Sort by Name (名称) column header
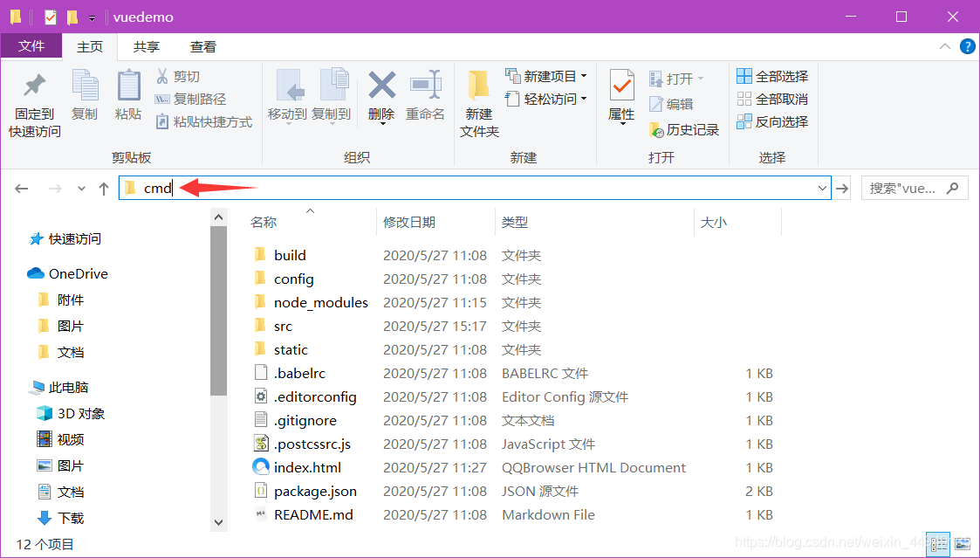 point(264,222)
